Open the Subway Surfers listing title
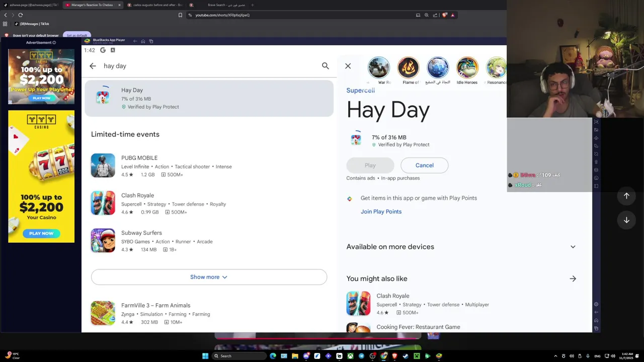 coord(141,233)
